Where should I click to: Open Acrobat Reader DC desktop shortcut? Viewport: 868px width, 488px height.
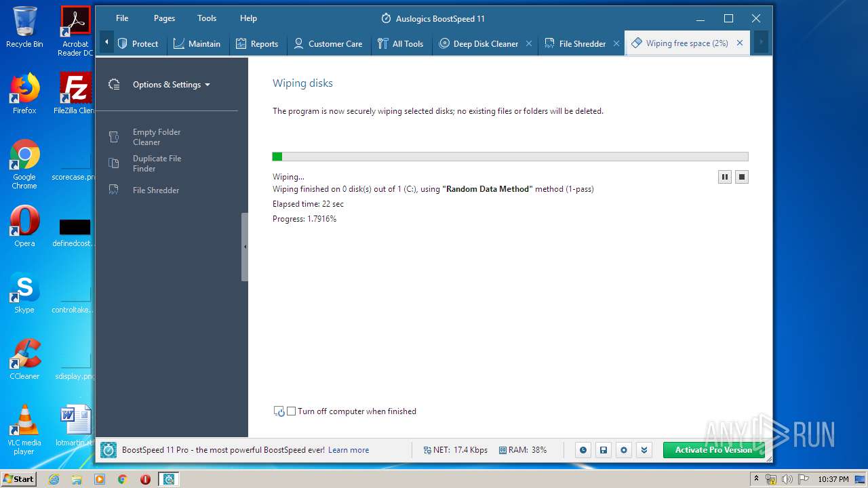click(x=75, y=31)
